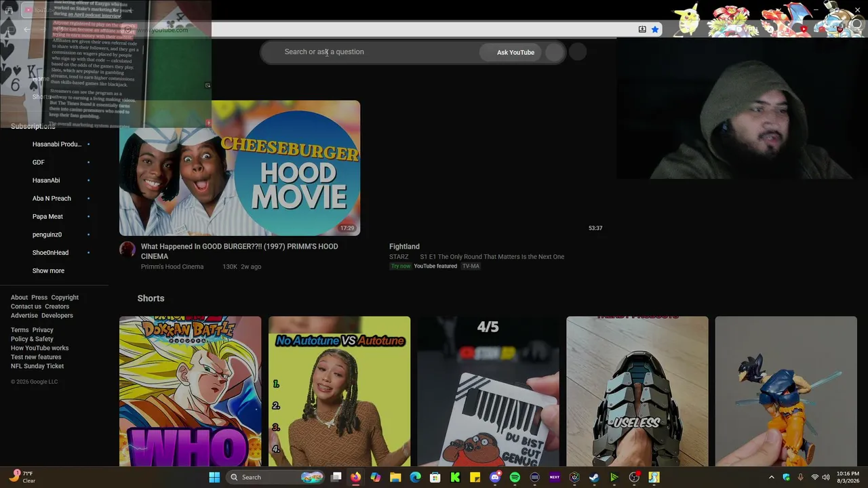Open the Windows Start menu
868x488 pixels.
tap(214, 477)
